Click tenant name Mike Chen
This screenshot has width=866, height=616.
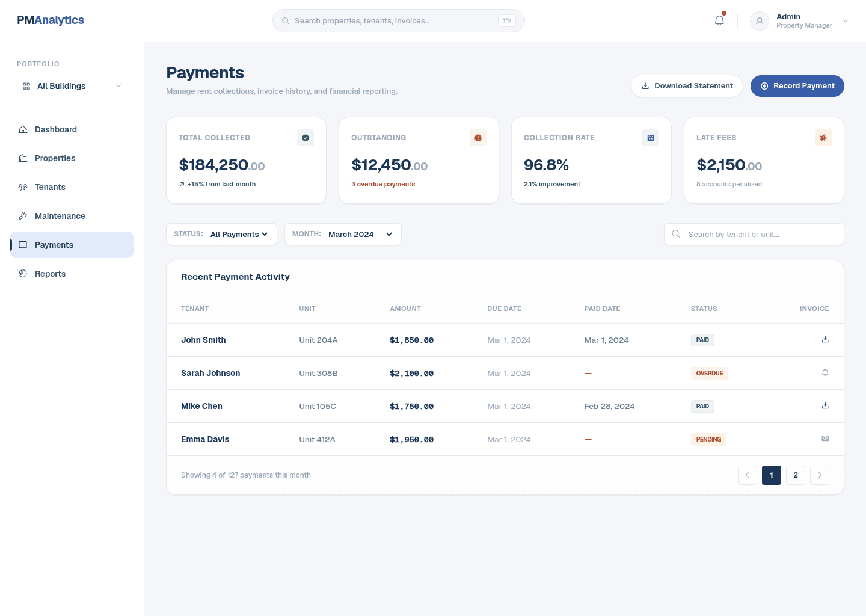coord(201,406)
